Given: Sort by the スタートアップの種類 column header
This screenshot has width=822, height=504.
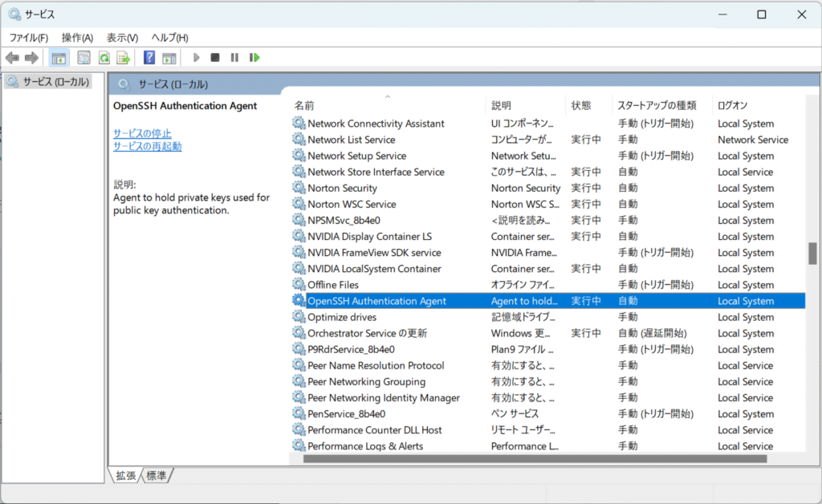Looking at the screenshot, I should (662, 105).
